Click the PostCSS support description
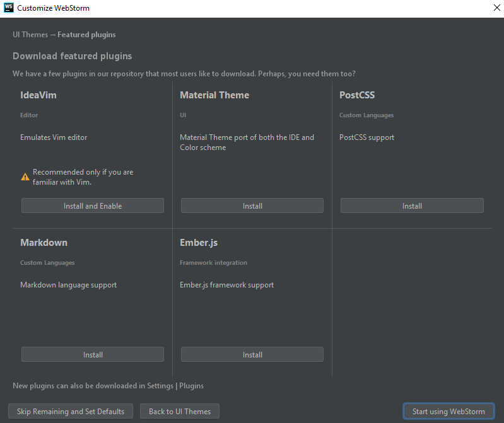This screenshot has height=423, width=504. [366, 137]
